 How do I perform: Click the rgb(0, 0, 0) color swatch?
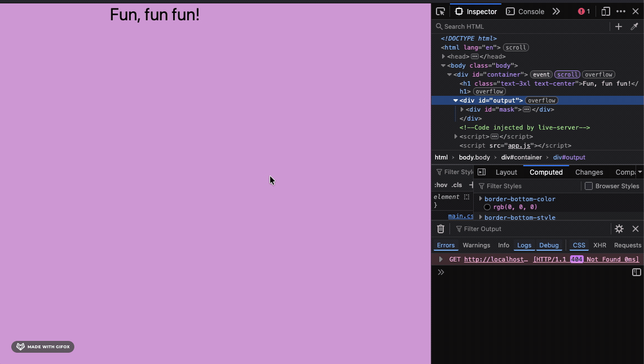click(x=487, y=207)
